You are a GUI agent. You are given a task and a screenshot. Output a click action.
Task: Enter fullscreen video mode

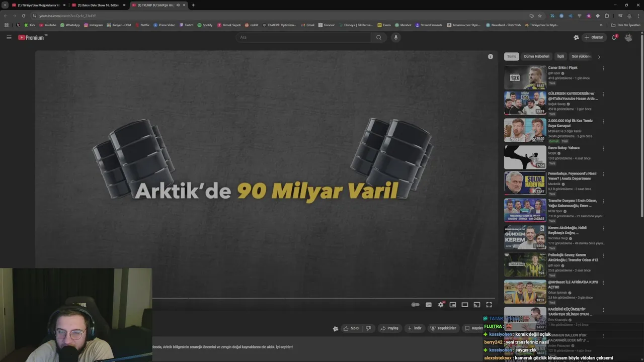tap(489, 305)
